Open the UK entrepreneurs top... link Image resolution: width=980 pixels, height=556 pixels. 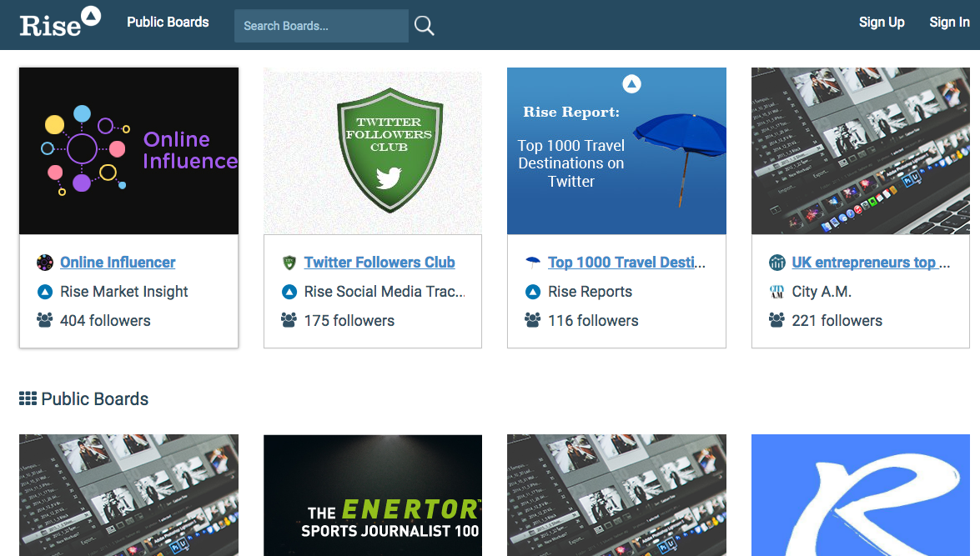pos(871,263)
